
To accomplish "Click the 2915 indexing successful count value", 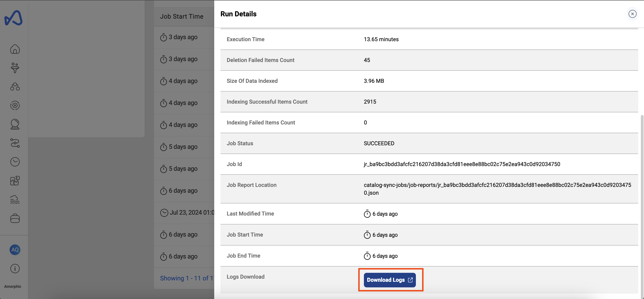I will 370,102.
